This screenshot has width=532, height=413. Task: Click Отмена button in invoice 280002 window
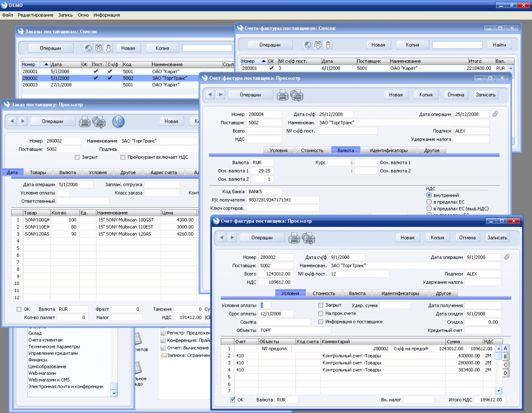point(467,238)
